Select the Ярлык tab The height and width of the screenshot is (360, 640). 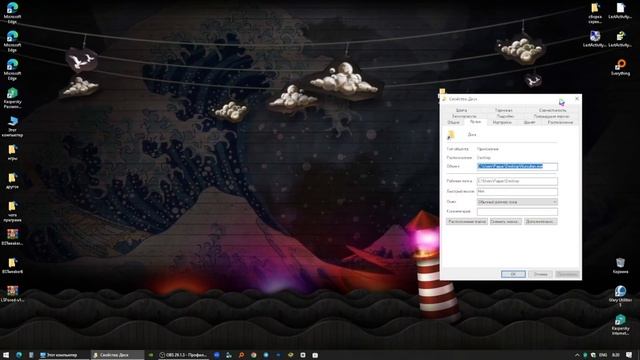pos(475,122)
